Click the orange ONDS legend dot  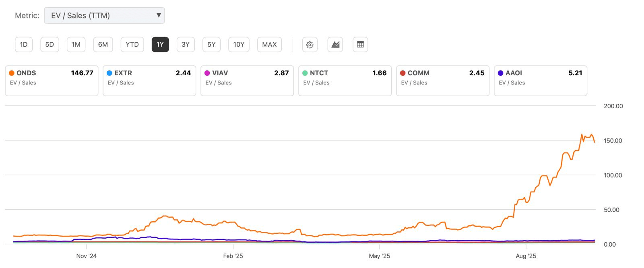(x=12, y=73)
